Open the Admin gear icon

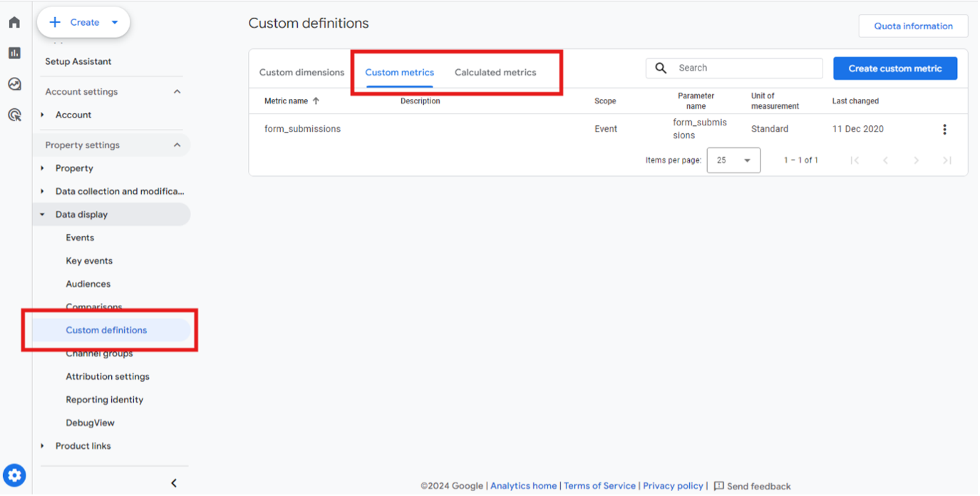[14, 475]
